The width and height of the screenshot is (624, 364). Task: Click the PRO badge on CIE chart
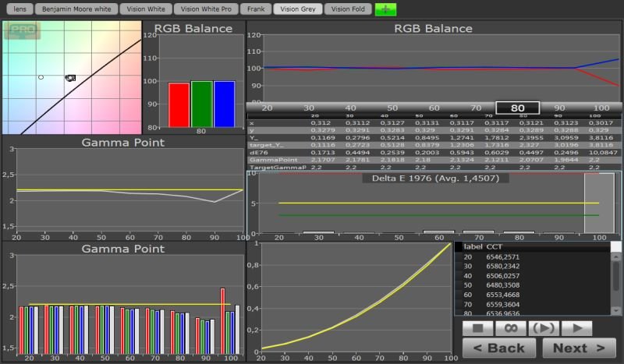pyautogui.click(x=23, y=31)
